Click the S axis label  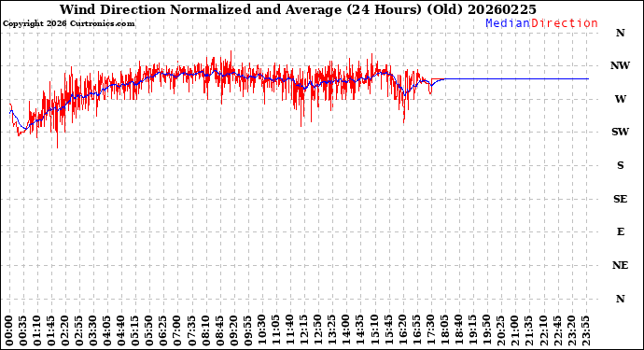620,165
